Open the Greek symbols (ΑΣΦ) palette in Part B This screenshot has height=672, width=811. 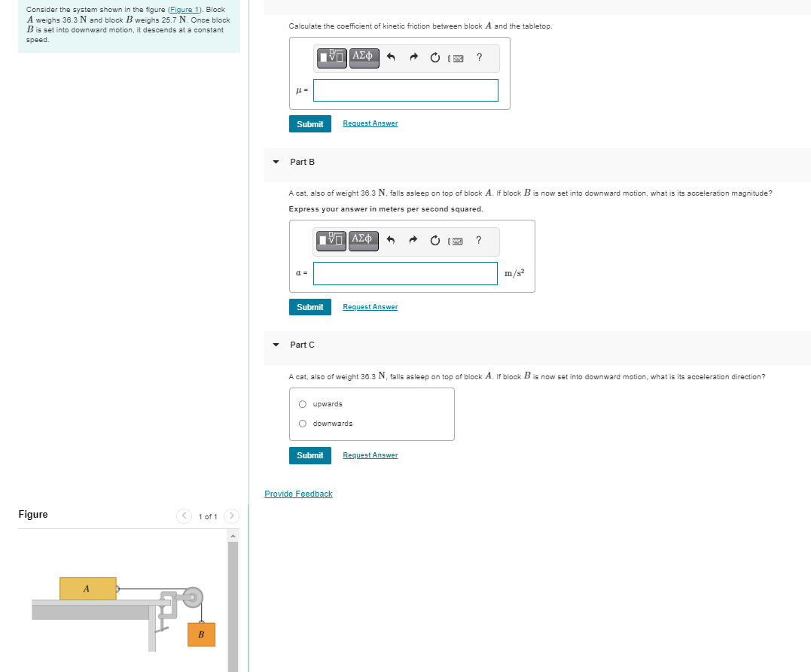362,240
